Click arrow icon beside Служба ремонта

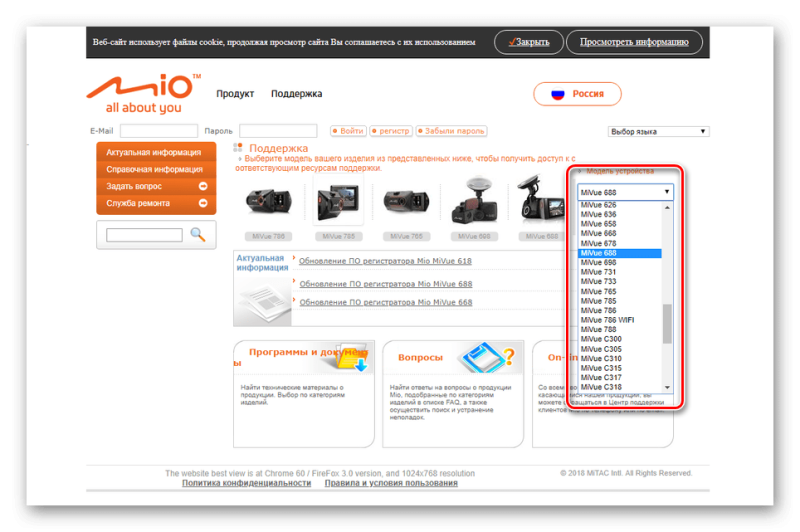[203, 203]
